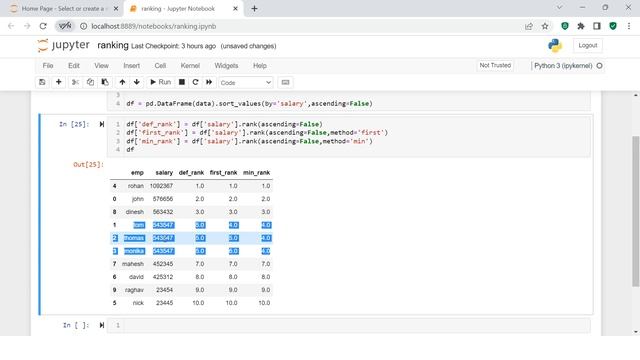Click the code line defining min_rank
The width and height of the screenshot is (640, 360).
249,141
